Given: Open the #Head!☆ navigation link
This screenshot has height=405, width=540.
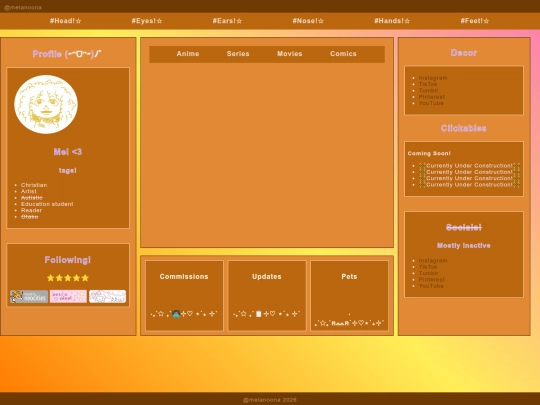Looking at the screenshot, I should (65, 21).
